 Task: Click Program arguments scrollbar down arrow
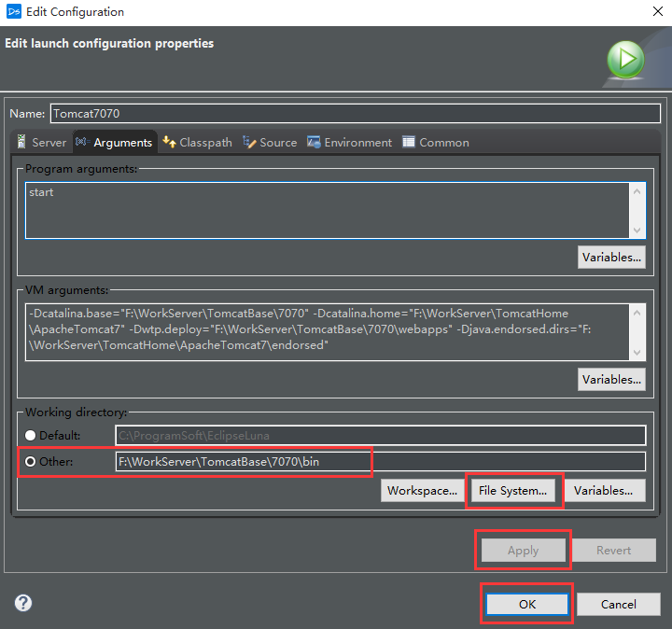pyautogui.click(x=637, y=231)
